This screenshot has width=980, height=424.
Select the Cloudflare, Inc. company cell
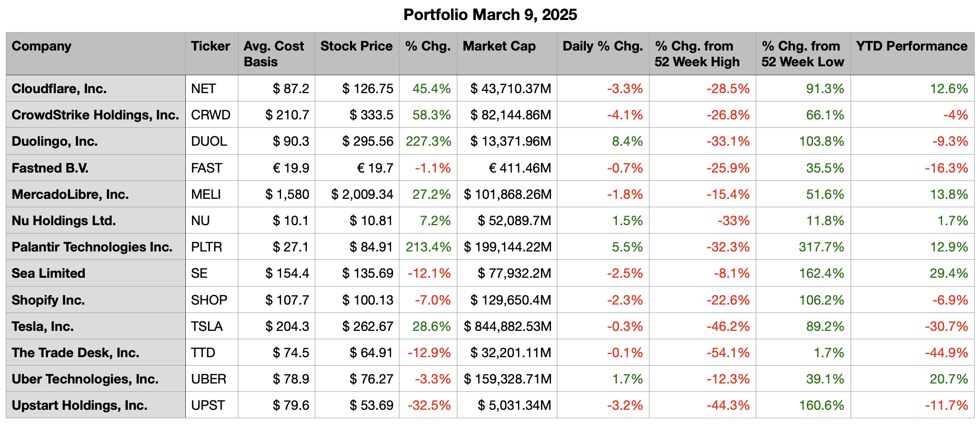tap(59, 89)
